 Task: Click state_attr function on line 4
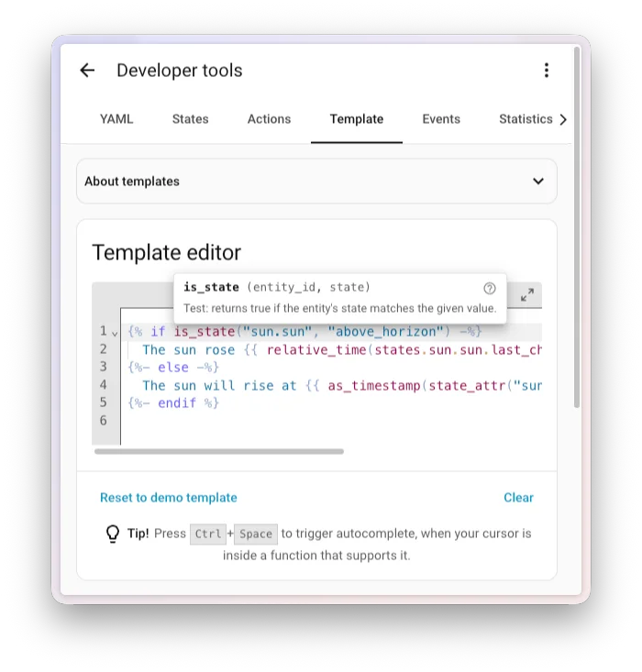(x=467, y=386)
